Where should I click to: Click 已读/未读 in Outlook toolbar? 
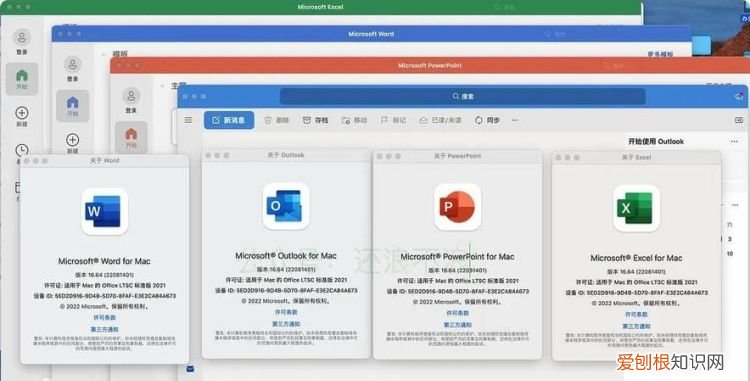440,120
